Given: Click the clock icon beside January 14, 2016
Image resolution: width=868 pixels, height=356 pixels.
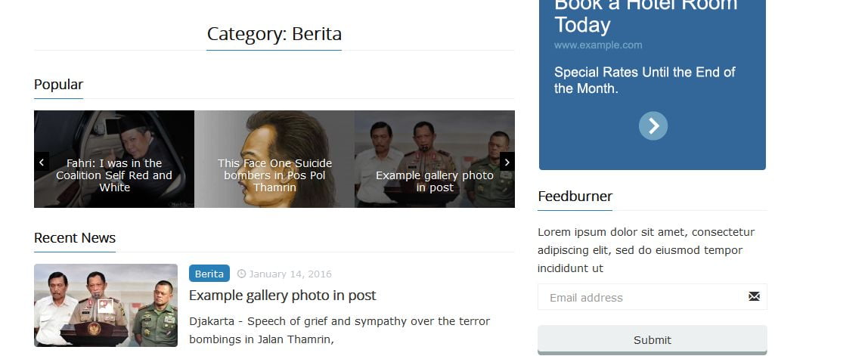Looking at the screenshot, I should (x=241, y=274).
